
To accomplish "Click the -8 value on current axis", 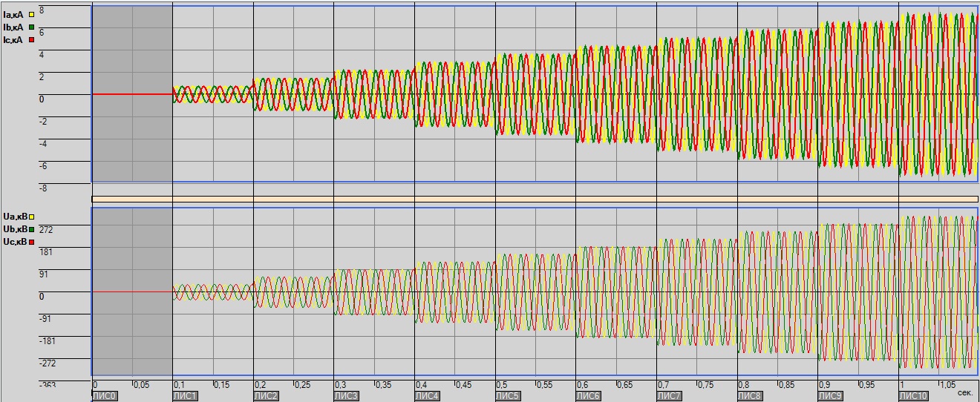I will coord(43,188).
